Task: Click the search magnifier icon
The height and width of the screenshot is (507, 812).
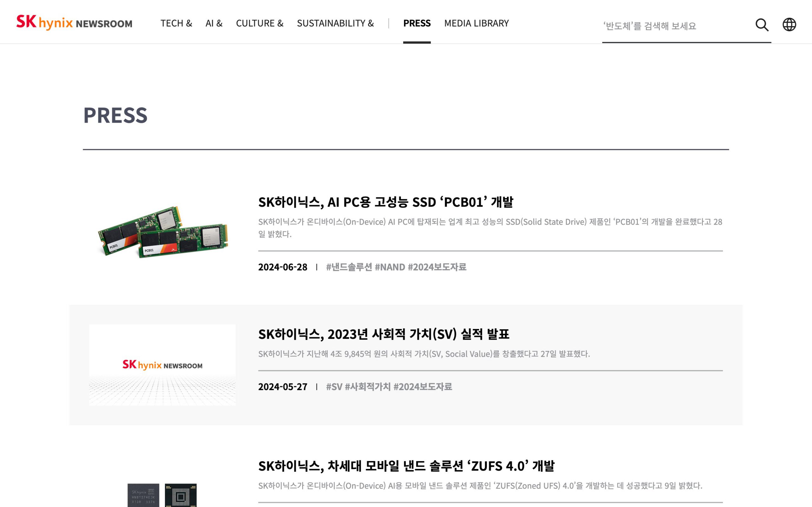Action: pyautogui.click(x=762, y=25)
